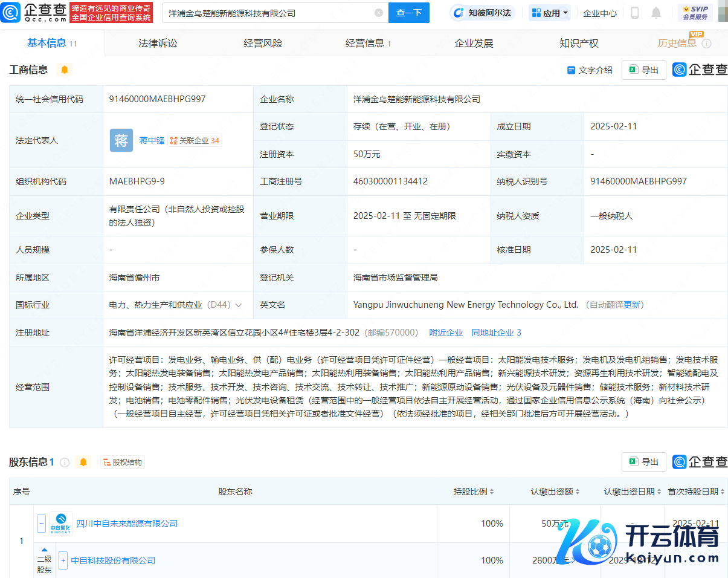Image resolution: width=728 pixels, height=578 pixels.
Task: Switch to the 法律诉讼 tab
Action: point(158,44)
